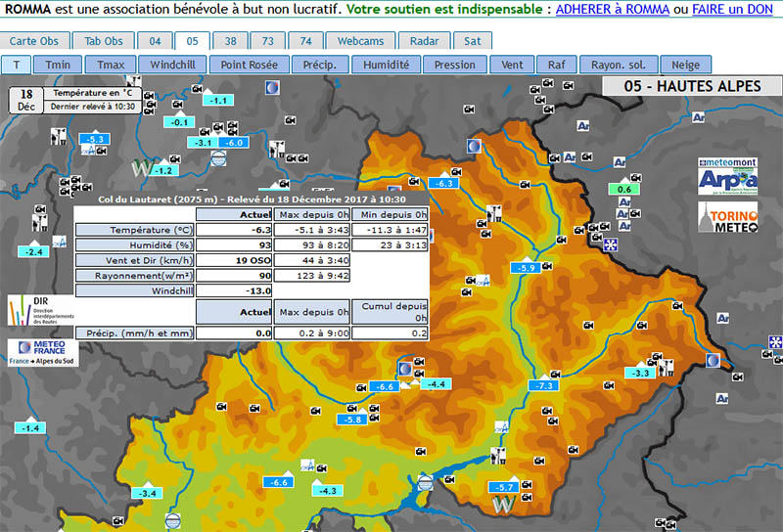This screenshot has width=783, height=532.
Task: Select department tab 04
Action: pyautogui.click(x=156, y=41)
